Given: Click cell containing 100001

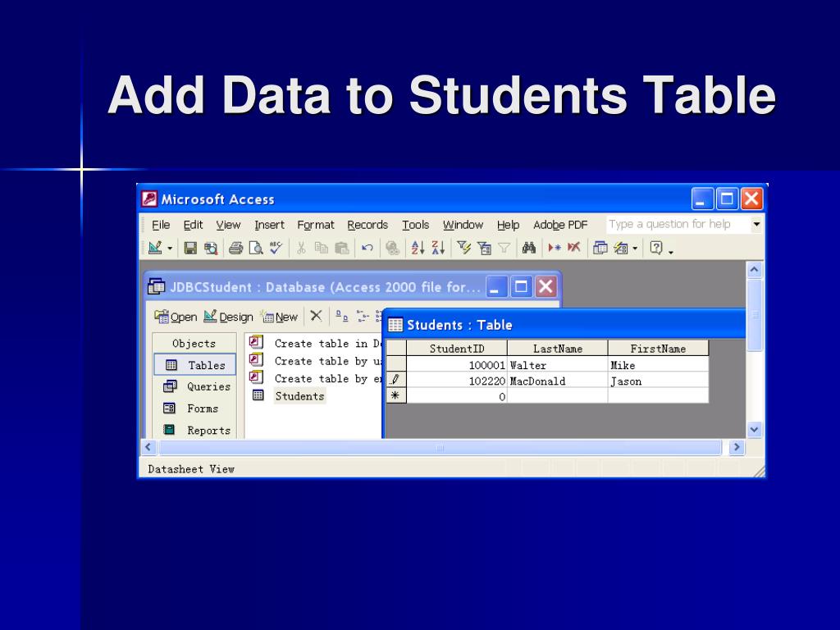Looking at the screenshot, I should [457, 365].
